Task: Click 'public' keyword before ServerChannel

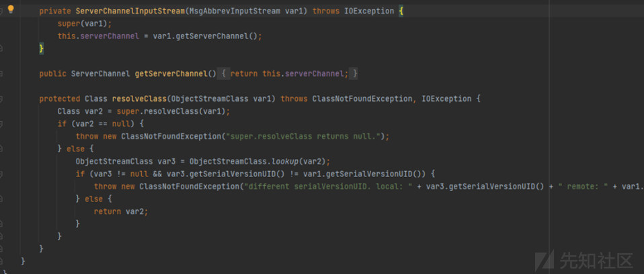Action: [53, 74]
